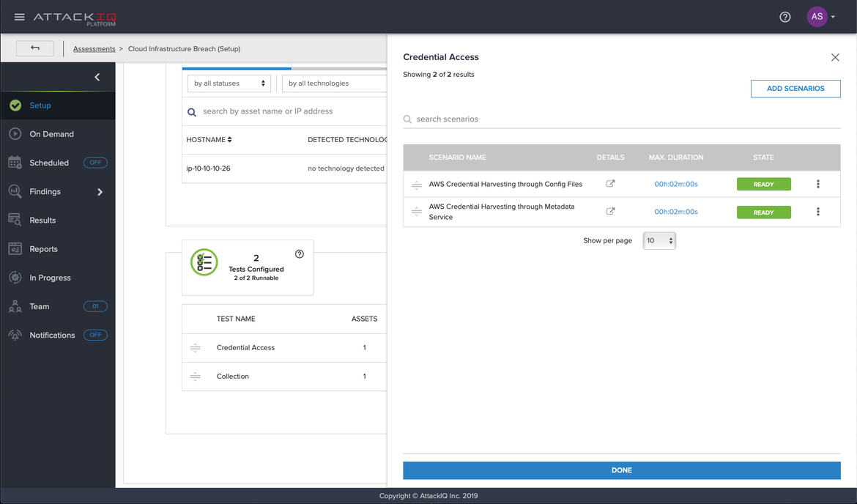Close the Credential Access panel

835,57
